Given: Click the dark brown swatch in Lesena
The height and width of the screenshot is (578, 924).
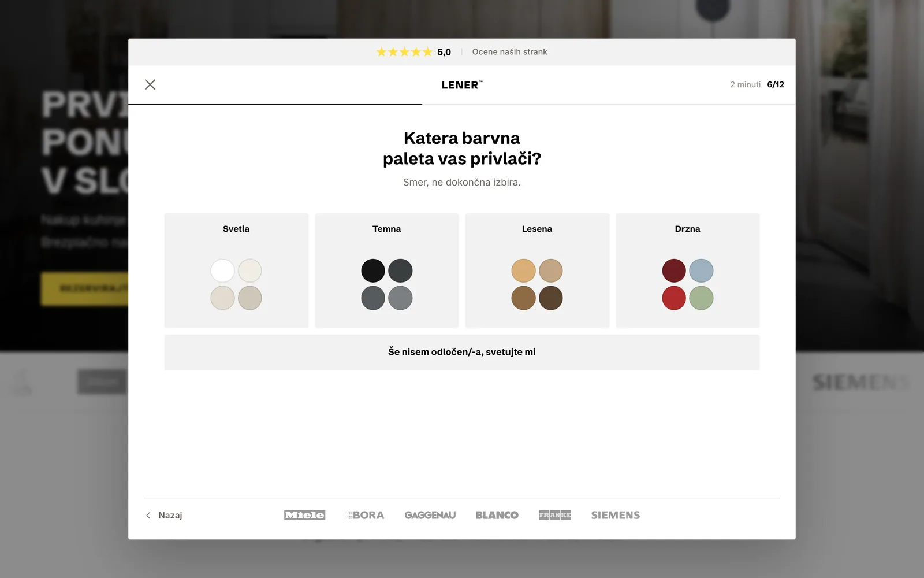Looking at the screenshot, I should (551, 298).
